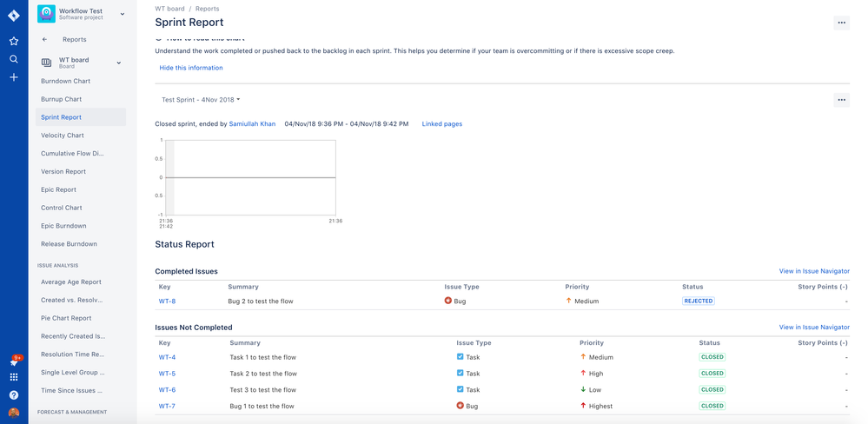
Task: Click the Task icon for WT-4
Action: coord(460,357)
